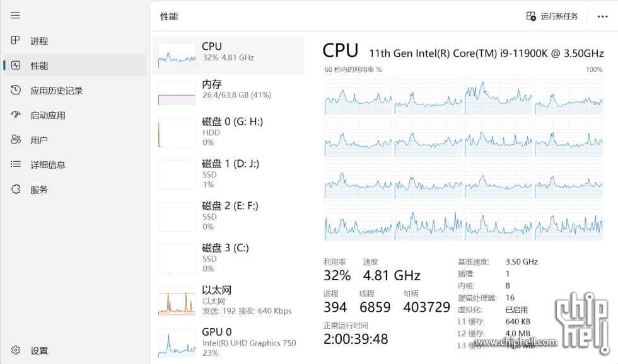The image size is (618, 364).
Task: Click the large CPU heading
Action: 341,51
